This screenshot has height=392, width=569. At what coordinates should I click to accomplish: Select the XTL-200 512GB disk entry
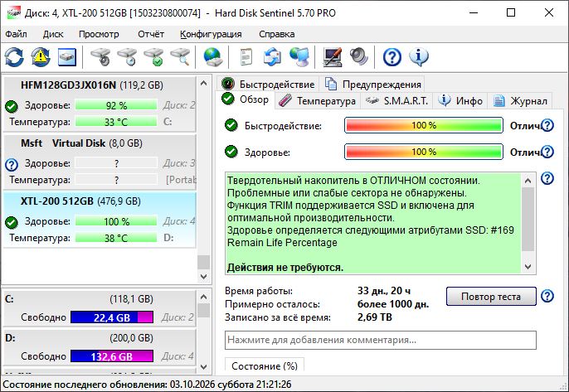tap(100, 220)
